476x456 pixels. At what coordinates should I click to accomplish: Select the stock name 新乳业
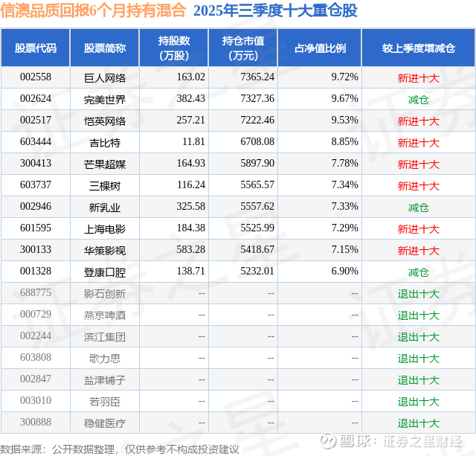(105, 208)
